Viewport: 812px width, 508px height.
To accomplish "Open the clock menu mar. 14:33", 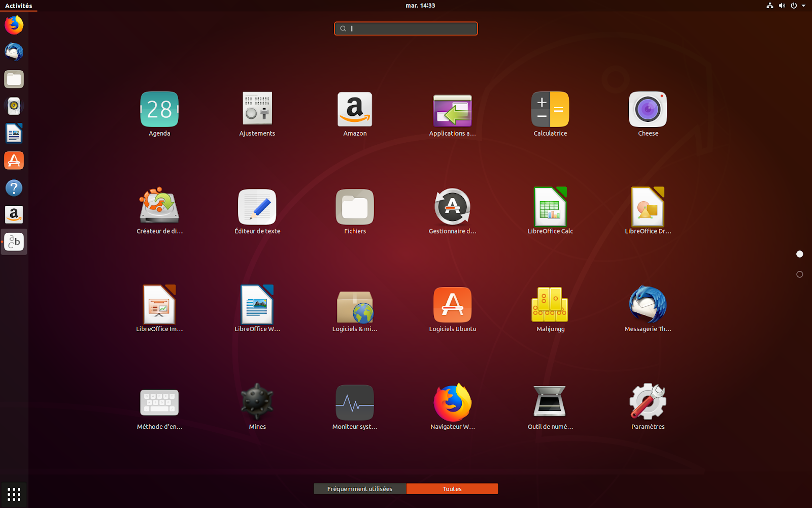I will pos(420,6).
